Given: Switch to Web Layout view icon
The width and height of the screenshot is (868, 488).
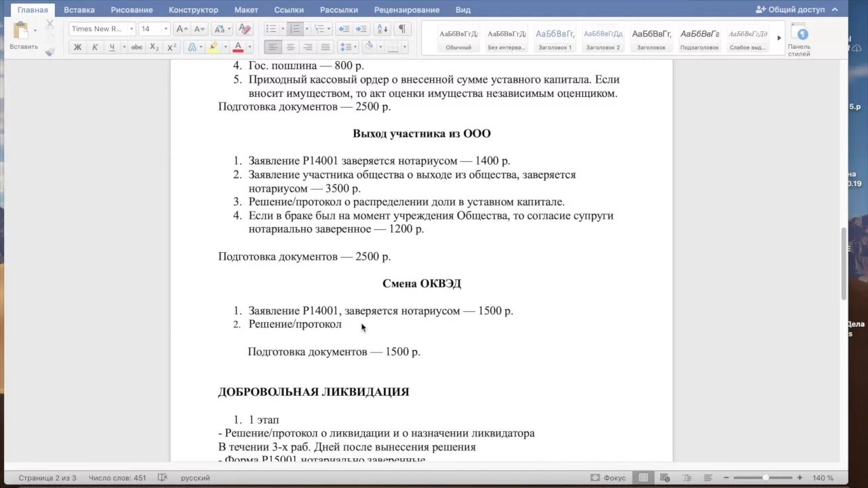Looking at the screenshot, I should coord(665,478).
